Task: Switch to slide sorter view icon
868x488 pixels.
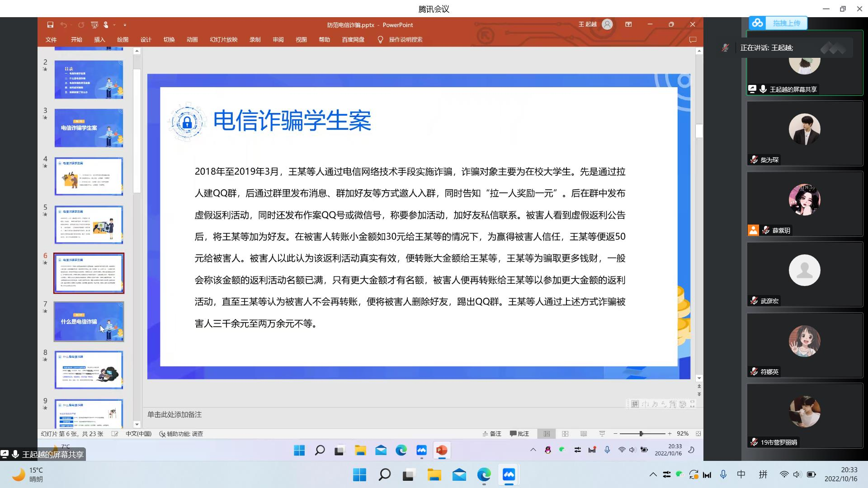Action: pos(565,434)
